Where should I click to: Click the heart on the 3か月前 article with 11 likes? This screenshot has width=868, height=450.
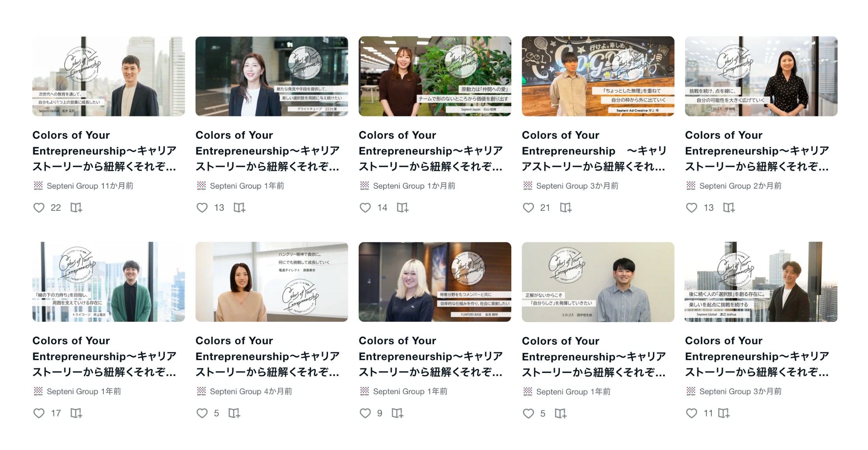(692, 413)
